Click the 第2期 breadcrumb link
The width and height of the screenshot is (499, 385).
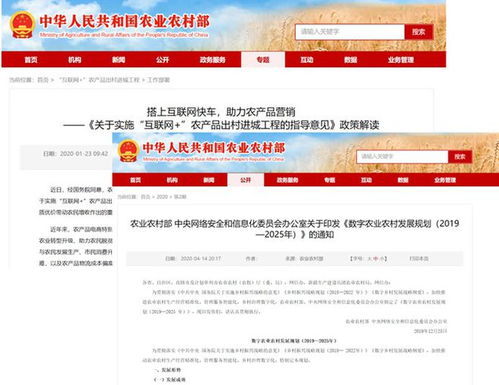pyautogui.click(x=180, y=197)
